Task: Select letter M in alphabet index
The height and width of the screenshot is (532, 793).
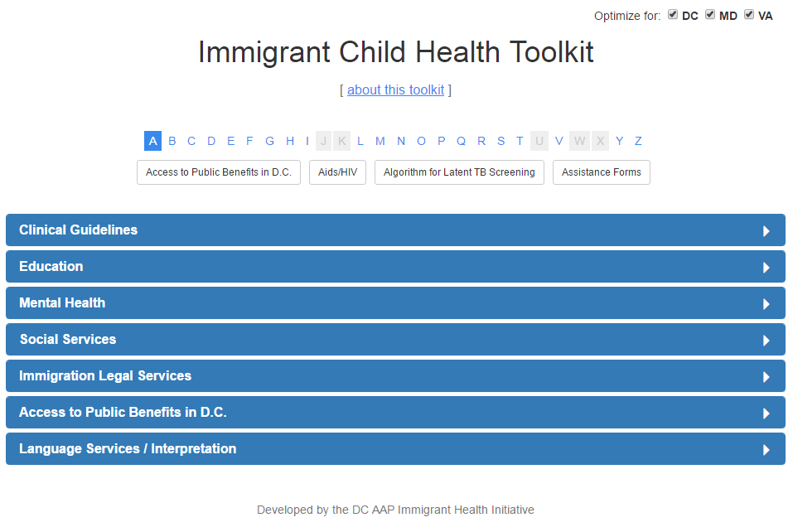Action: (x=380, y=141)
